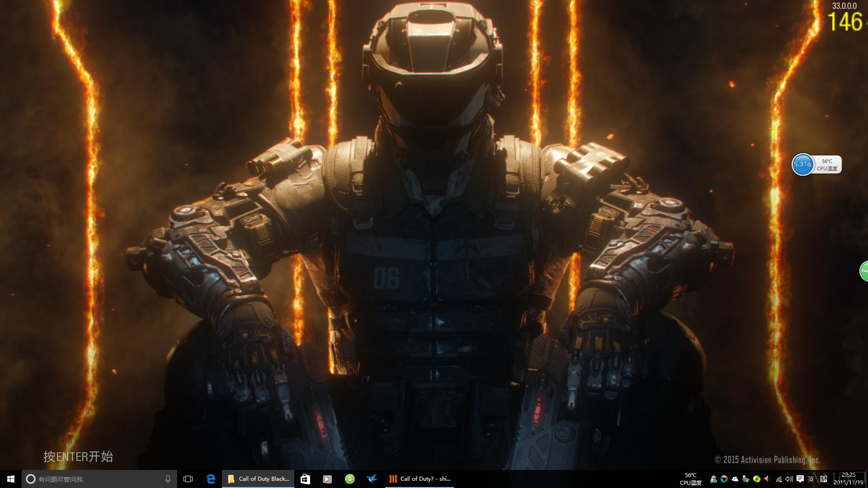Open Task View from the taskbar
Screen dimensions: 868x488
pos(188,479)
